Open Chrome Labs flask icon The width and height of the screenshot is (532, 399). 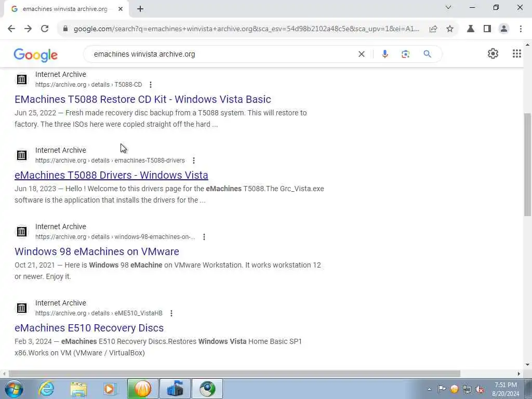tap(471, 29)
